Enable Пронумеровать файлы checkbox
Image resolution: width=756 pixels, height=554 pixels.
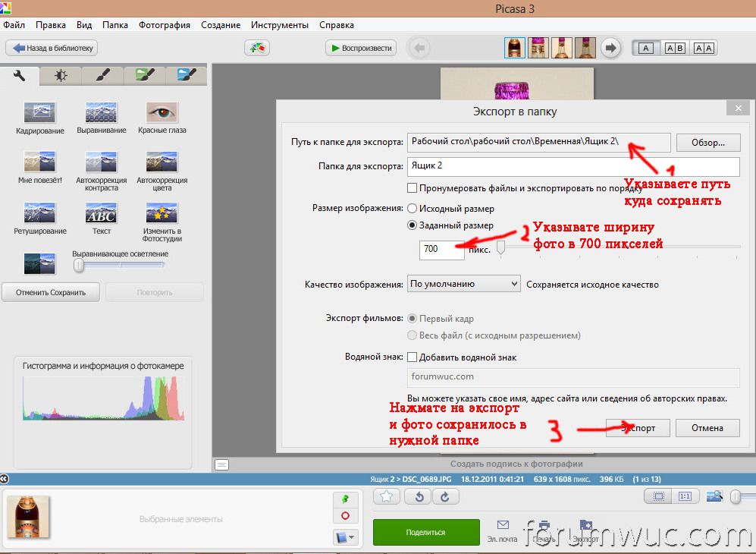coord(413,187)
